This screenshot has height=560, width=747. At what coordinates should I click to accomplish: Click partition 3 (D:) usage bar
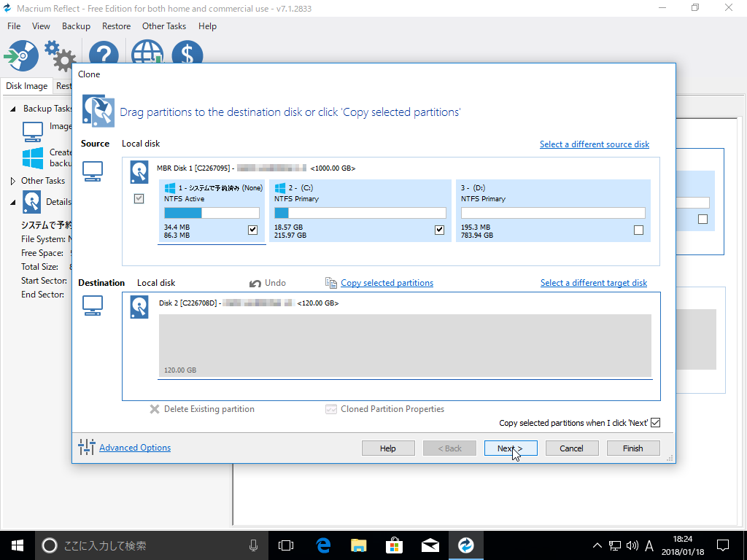pyautogui.click(x=553, y=213)
